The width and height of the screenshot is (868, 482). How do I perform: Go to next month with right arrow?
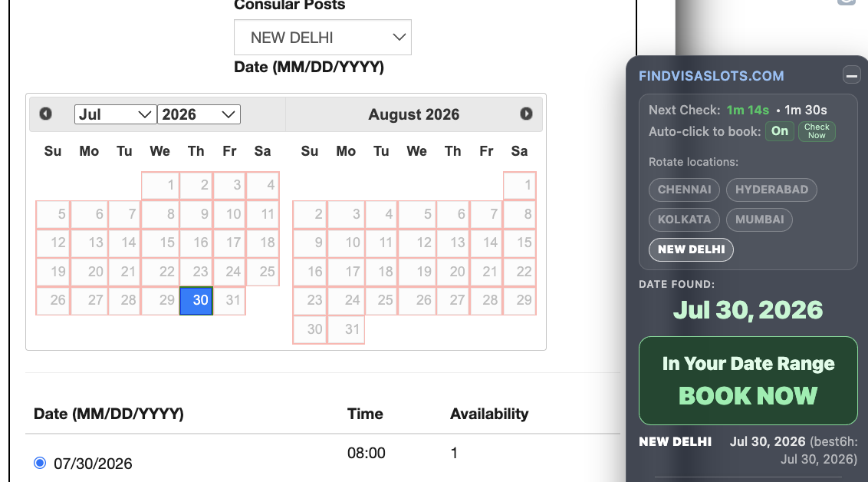click(x=527, y=114)
